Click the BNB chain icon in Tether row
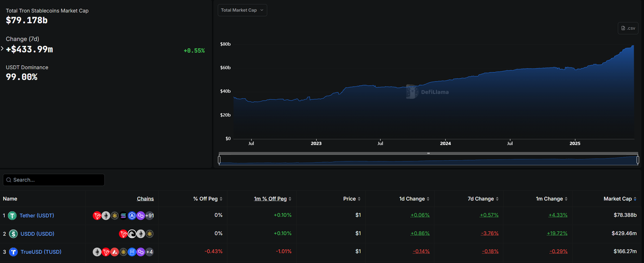Screen dimensions: 644x263 [x=115, y=216]
